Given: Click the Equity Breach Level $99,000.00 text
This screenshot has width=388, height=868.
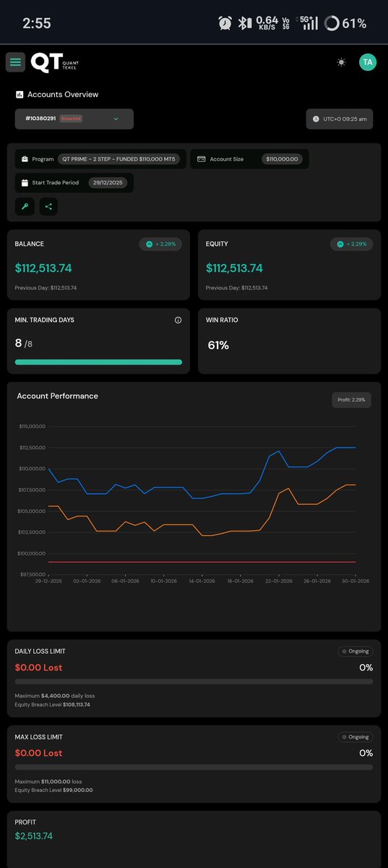Looking at the screenshot, I should pyautogui.click(x=53, y=790).
